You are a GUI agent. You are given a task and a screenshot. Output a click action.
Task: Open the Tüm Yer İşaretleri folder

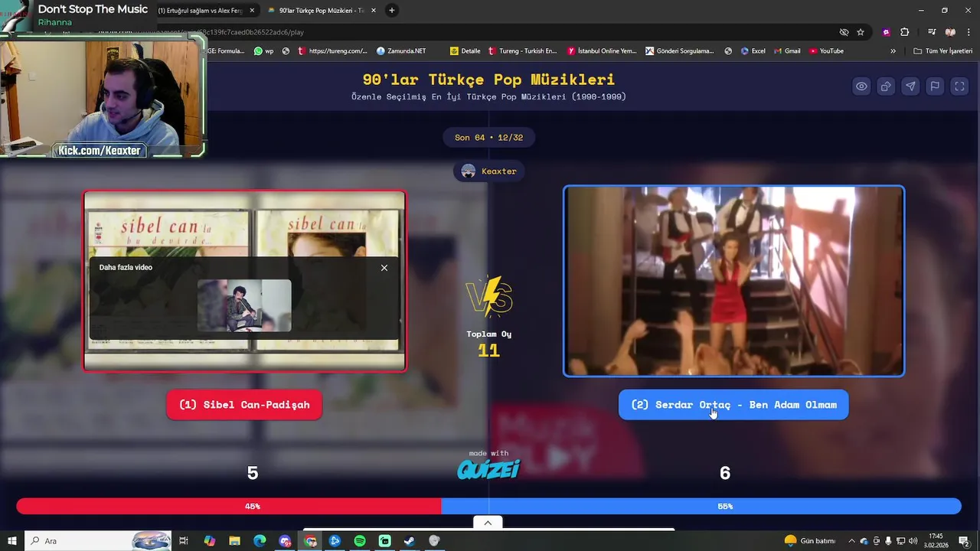(942, 51)
